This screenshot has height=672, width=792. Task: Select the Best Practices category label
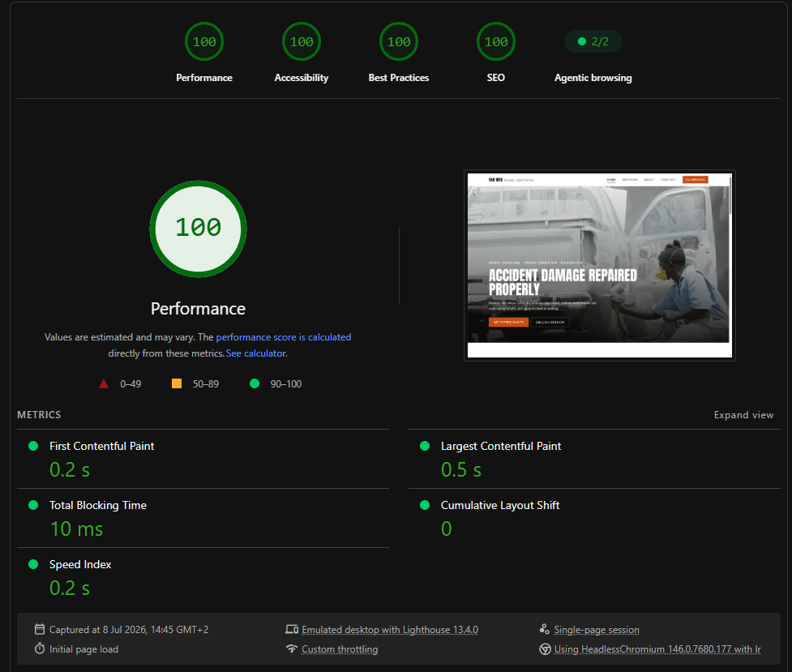pos(399,78)
